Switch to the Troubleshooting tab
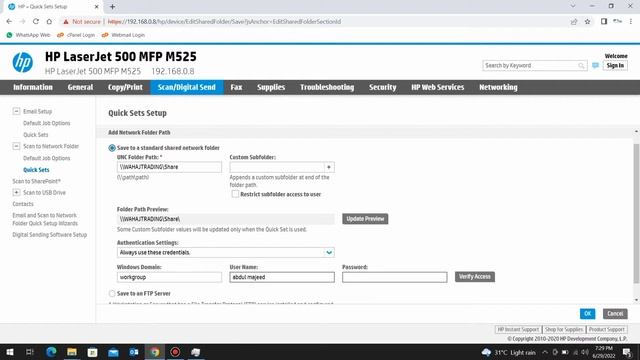640x360 pixels. (x=327, y=87)
